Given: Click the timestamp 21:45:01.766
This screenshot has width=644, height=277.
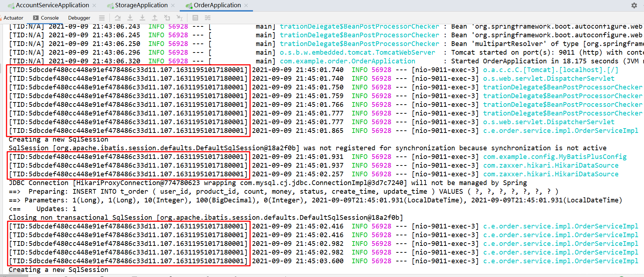Looking at the screenshot, I should coord(319,105).
